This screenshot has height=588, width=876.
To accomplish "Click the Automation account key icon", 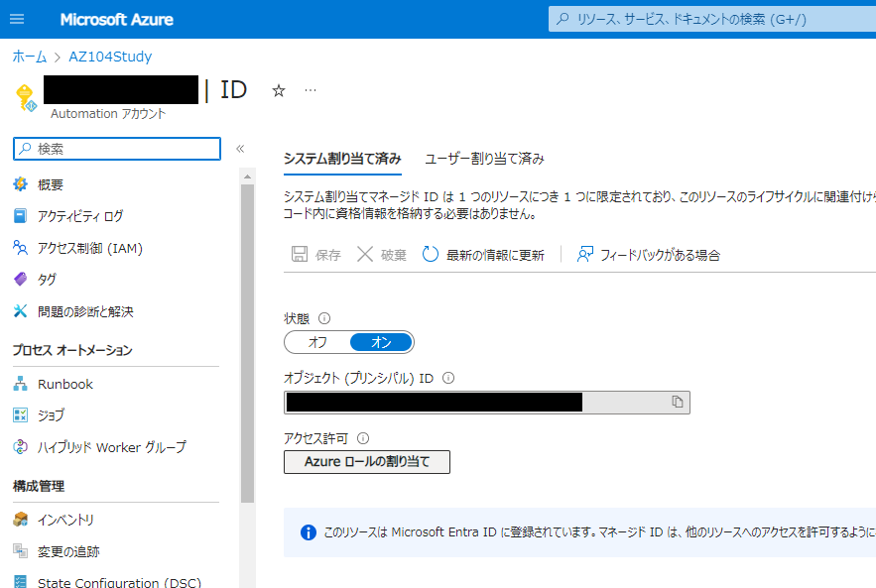I will [26, 98].
